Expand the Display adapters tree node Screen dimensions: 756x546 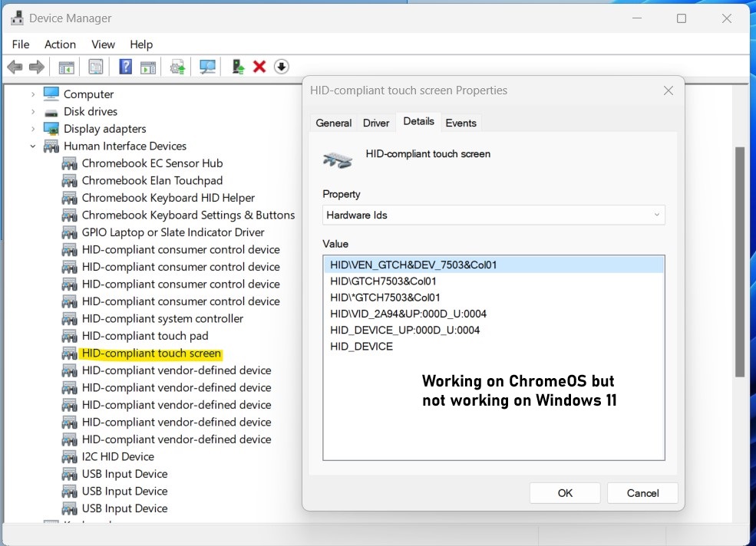pos(33,129)
